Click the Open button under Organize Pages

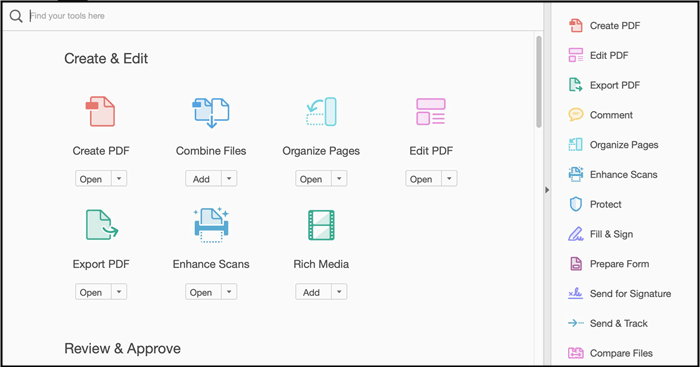coord(312,179)
